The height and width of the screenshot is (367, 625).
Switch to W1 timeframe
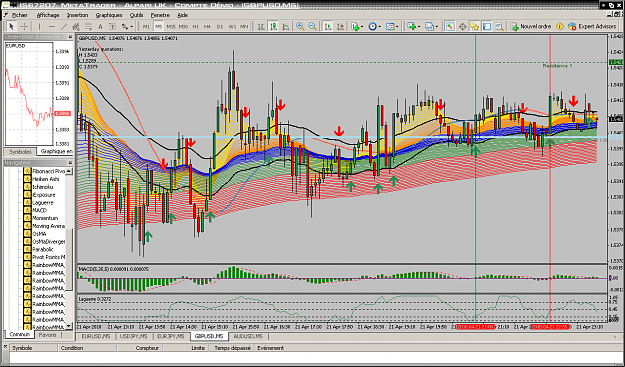point(232,27)
